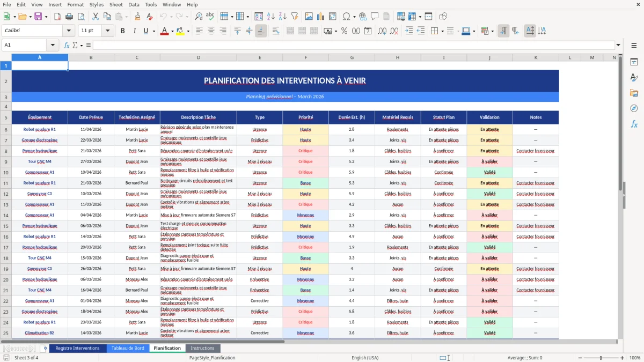The image size is (644, 362).
Task: Click the yellow Background Color swatch
Action: (x=180, y=31)
